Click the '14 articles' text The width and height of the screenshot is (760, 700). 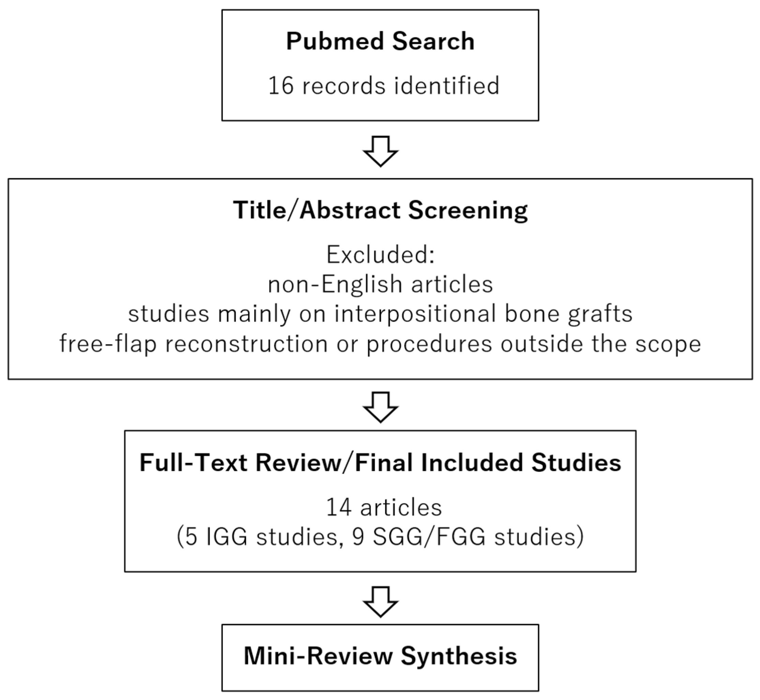tap(384, 508)
